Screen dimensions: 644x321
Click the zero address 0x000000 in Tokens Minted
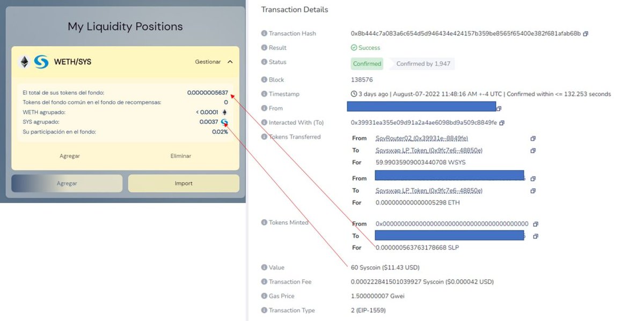coord(452,224)
